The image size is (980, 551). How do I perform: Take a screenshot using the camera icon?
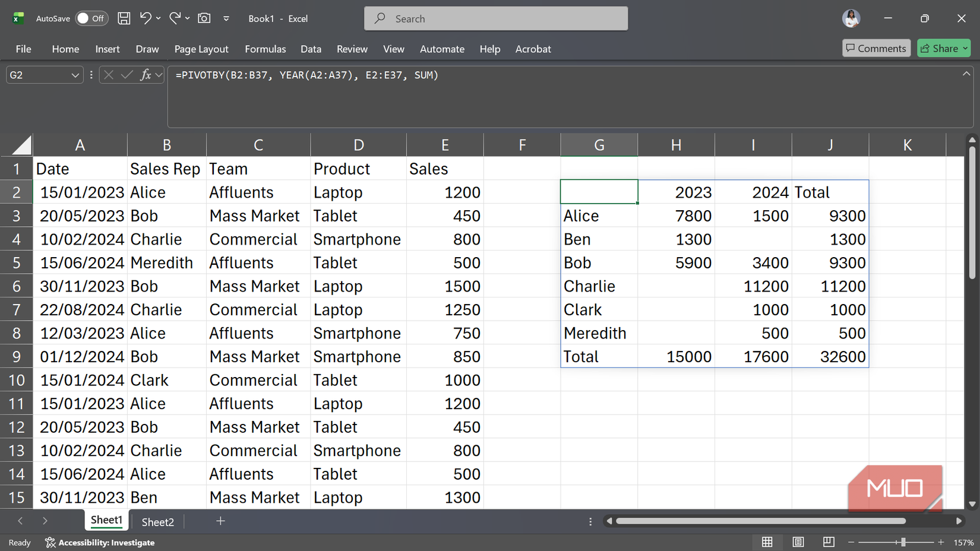coord(204,18)
